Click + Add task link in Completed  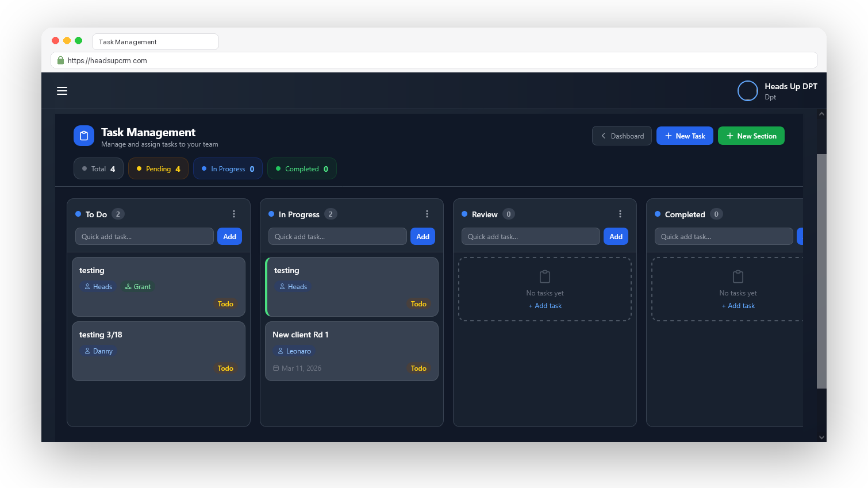(738, 306)
